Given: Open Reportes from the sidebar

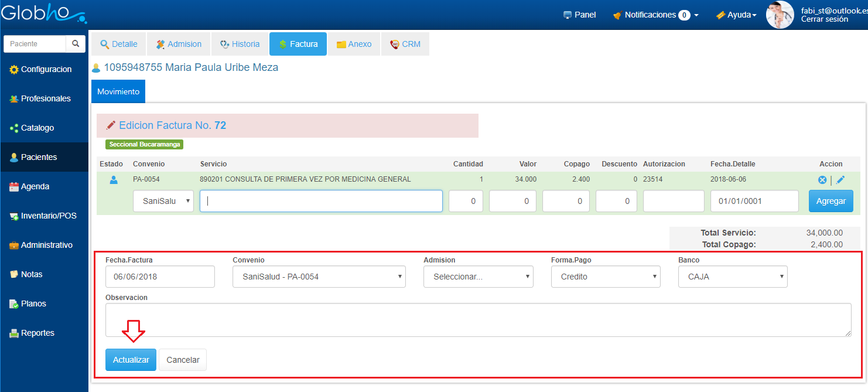Looking at the screenshot, I should (37, 333).
